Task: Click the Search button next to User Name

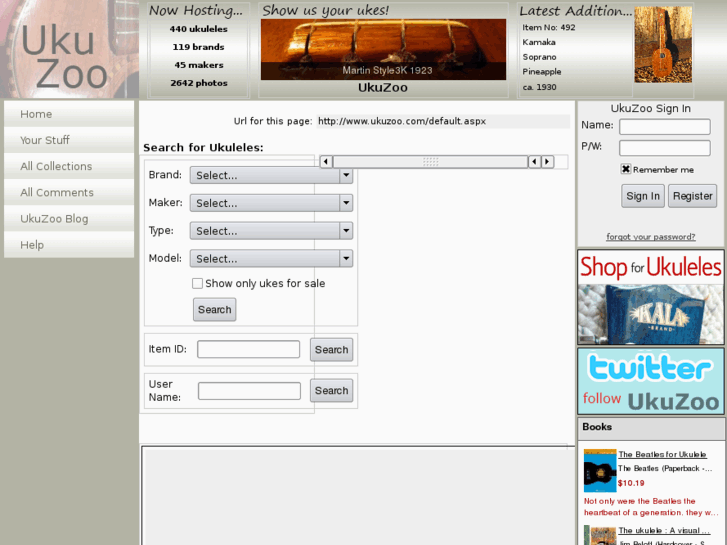Action: point(332,391)
